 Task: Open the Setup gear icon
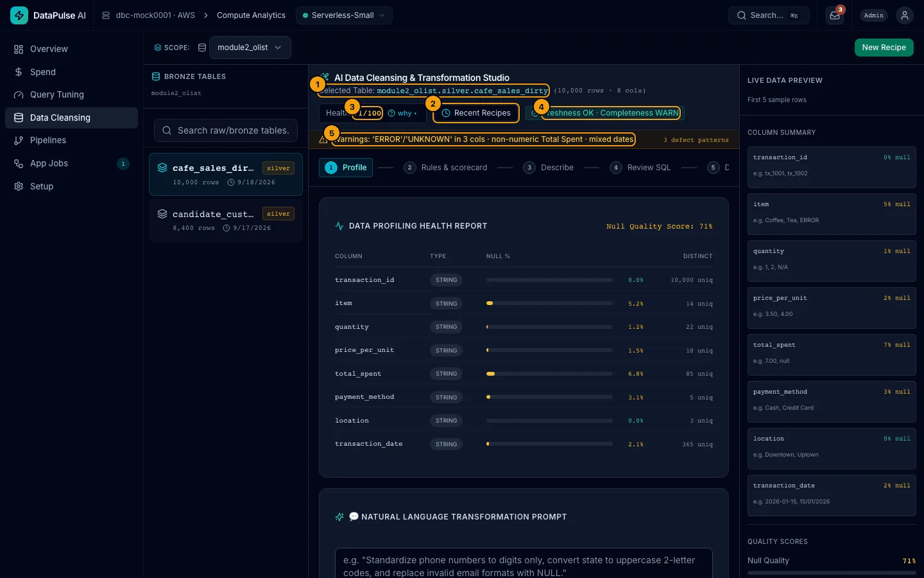[x=19, y=186]
